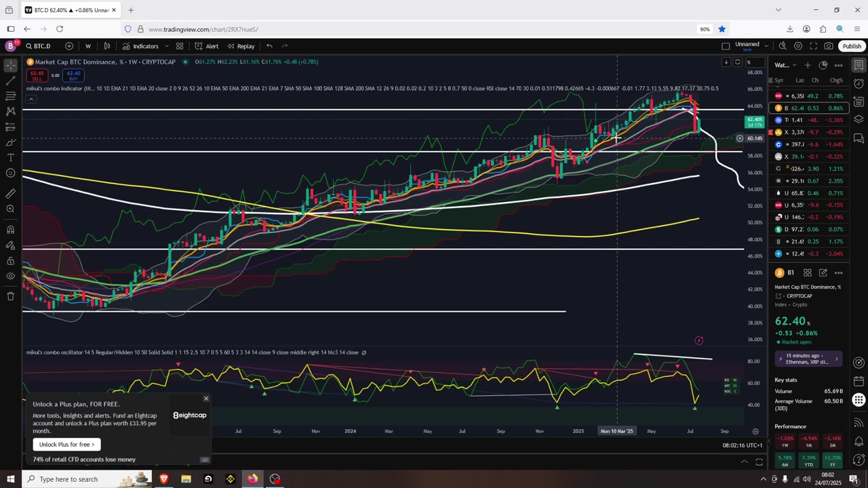This screenshot has height=488, width=868.
Task: Create a new Alert
Action: (206, 46)
